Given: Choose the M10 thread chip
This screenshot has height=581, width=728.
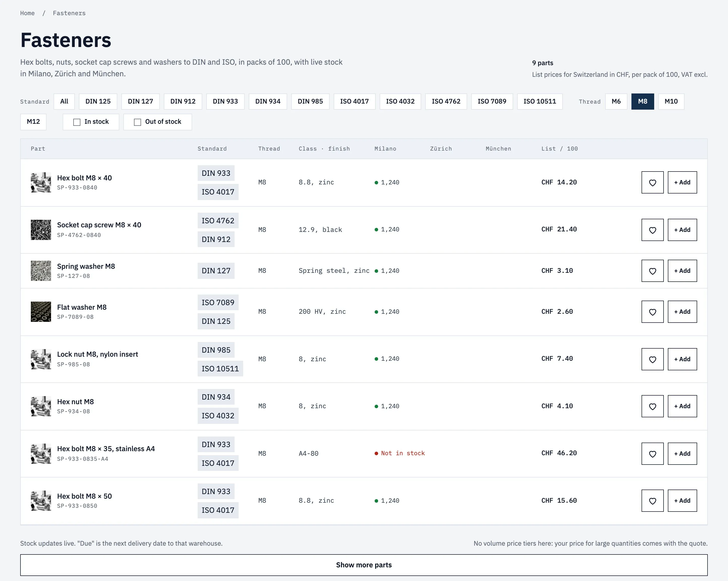Looking at the screenshot, I should 671,102.
